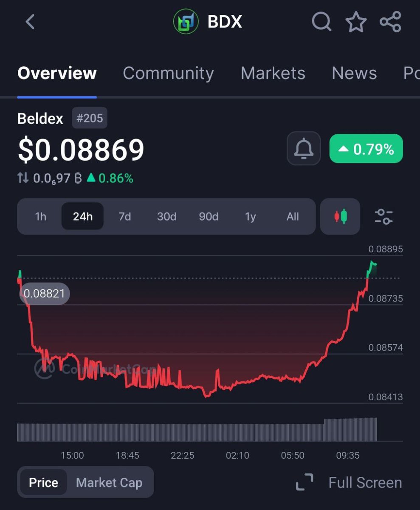
Task: Select the All time range
Action: coord(293,216)
